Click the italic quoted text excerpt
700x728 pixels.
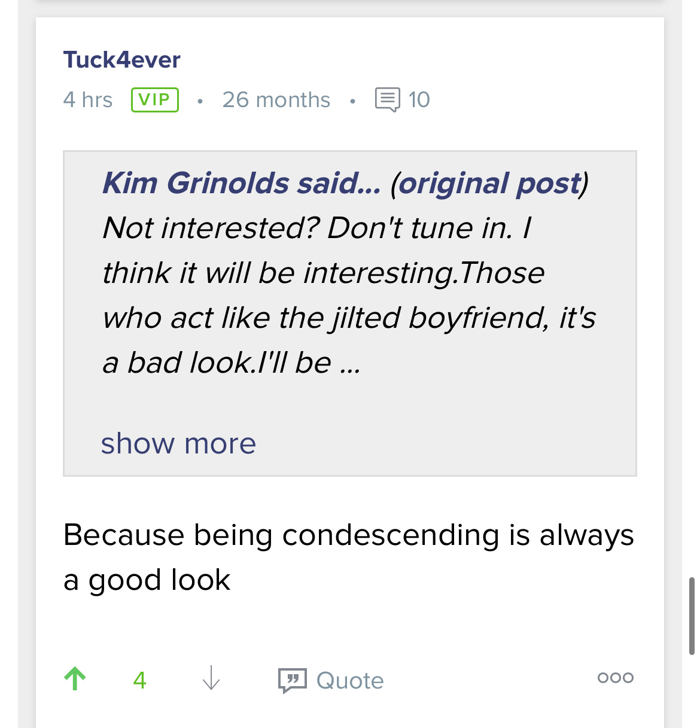pos(323,273)
